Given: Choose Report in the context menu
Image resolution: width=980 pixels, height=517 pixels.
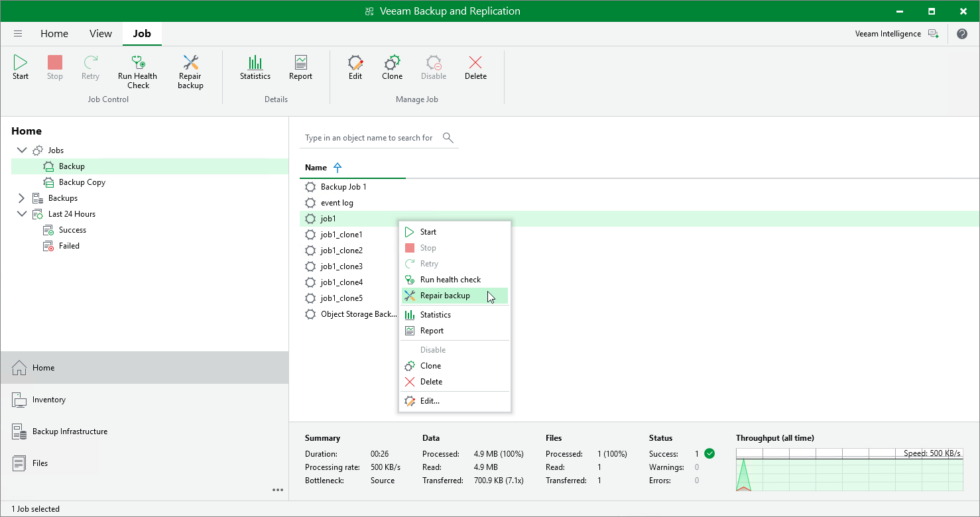Looking at the screenshot, I should pos(455,331).
